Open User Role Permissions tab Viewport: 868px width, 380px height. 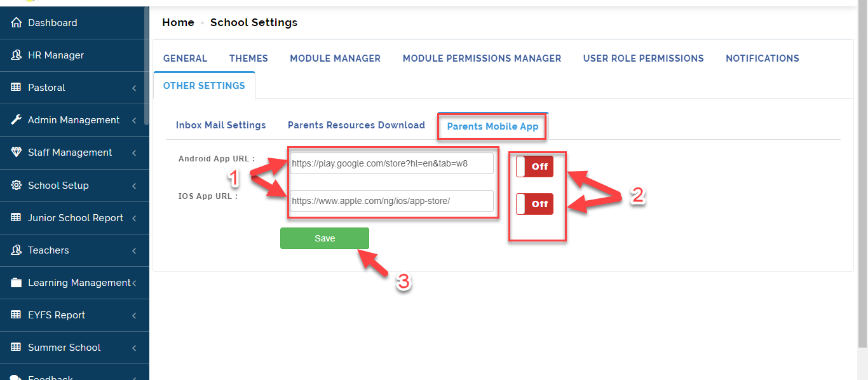click(x=643, y=58)
